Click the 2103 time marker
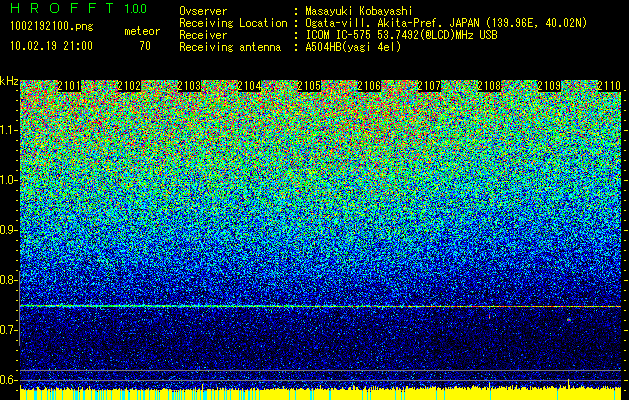The image size is (629, 400). (x=189, y=86)
